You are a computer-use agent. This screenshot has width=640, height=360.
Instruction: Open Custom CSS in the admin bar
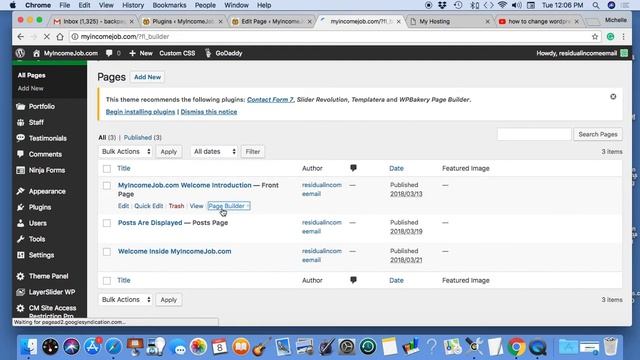(177, 53)
